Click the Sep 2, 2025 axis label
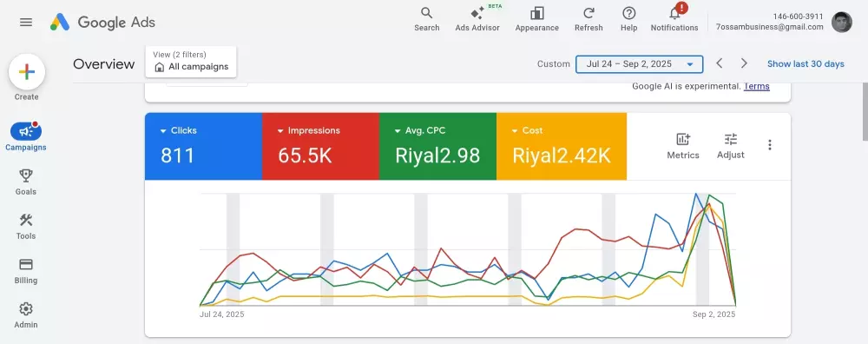 point(713,314)
